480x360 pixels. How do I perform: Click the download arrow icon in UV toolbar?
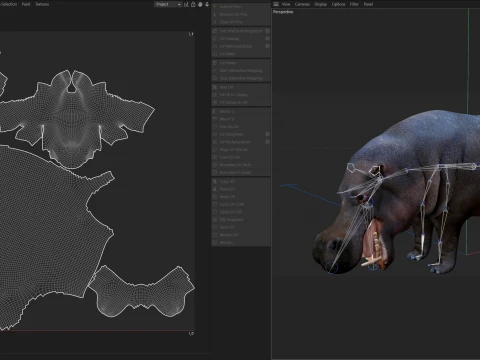click(207, 4)
